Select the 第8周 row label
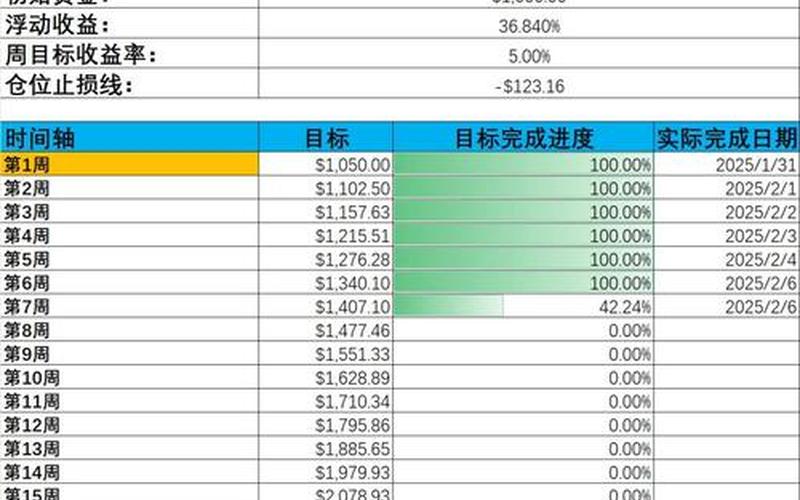The image size is (800, 500). click(x=130, y=330)
